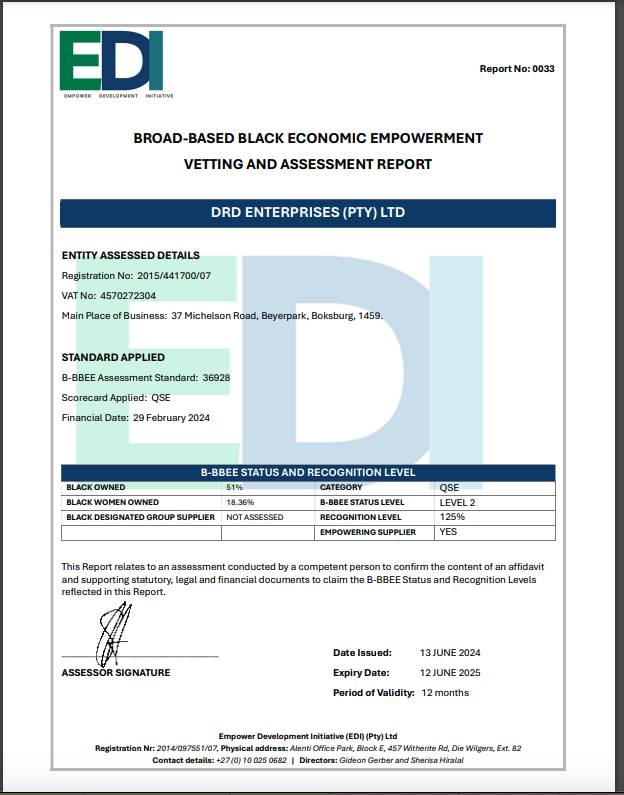Select the 'YES' empowering supplier value

click(448, 532)
